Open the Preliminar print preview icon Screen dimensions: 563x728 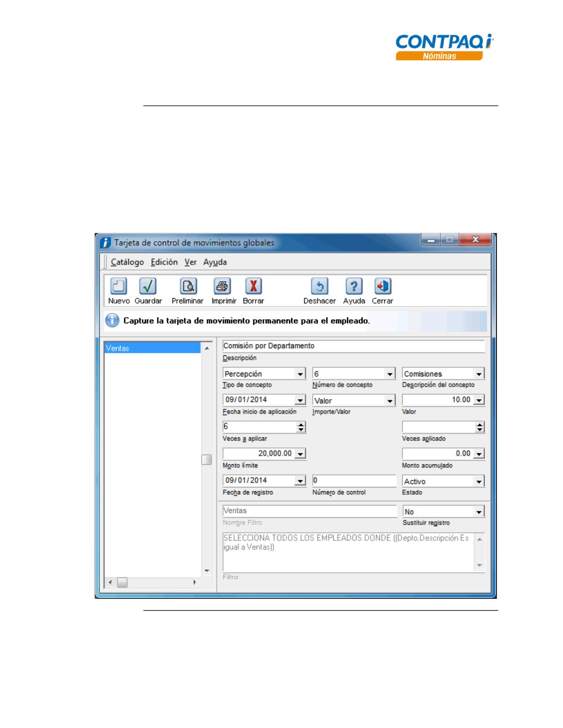click(188, 286)
